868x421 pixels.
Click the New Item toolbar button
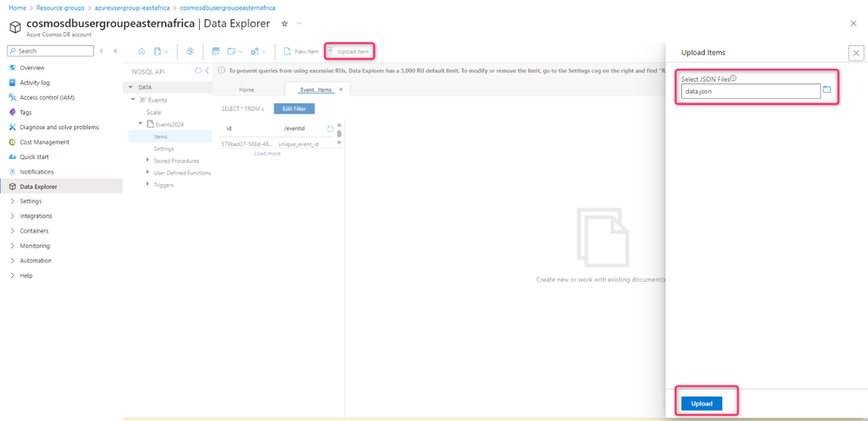coord(301,51)
